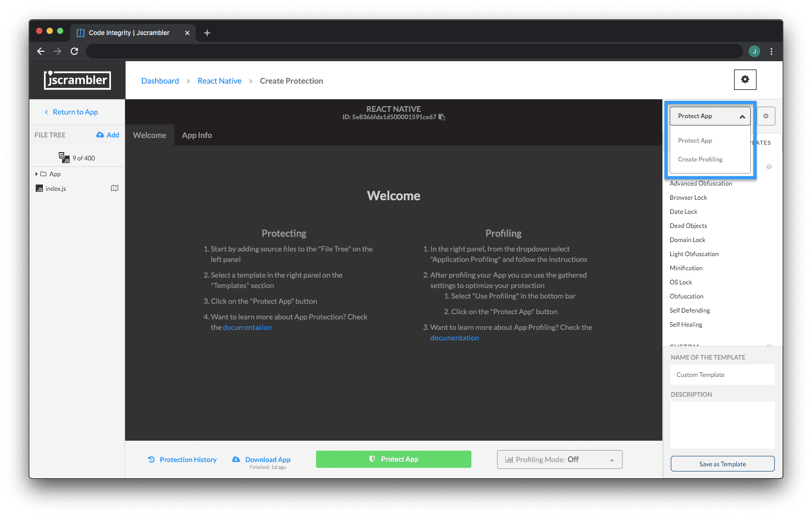The height and width of the screenshot is (517, 812).
Task: Click the App folder icon
Action: (43, 174)
